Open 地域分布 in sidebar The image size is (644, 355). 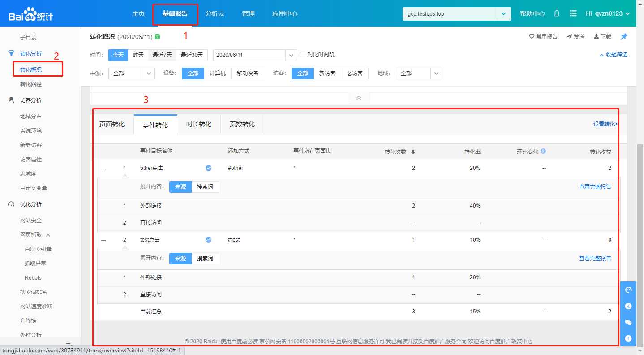coord(31,117)
